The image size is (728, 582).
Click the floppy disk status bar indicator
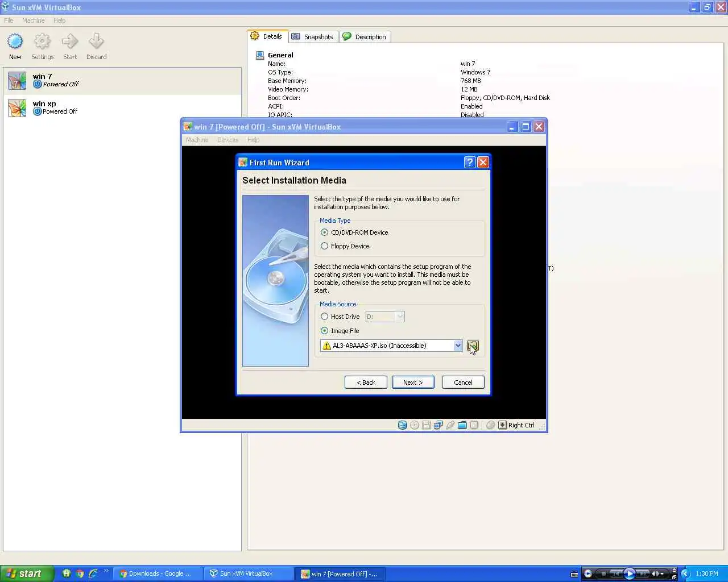(x=426, y=425)
